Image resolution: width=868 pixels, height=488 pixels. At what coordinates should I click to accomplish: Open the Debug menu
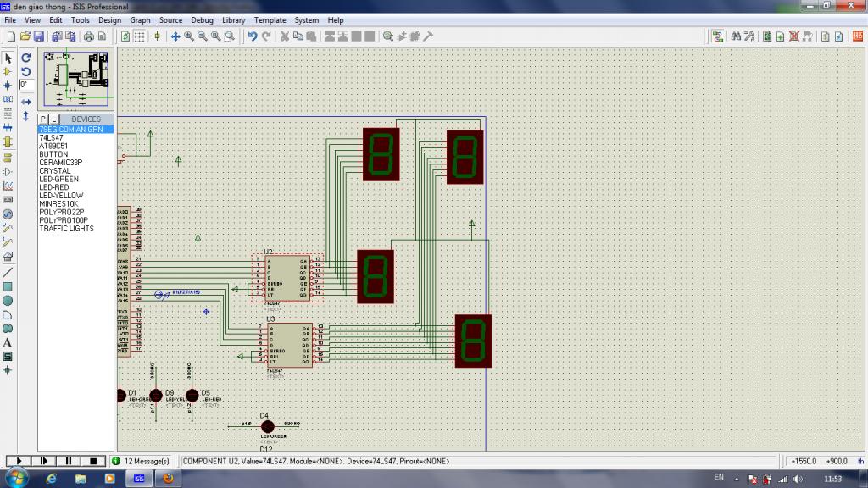coord(202,19)
